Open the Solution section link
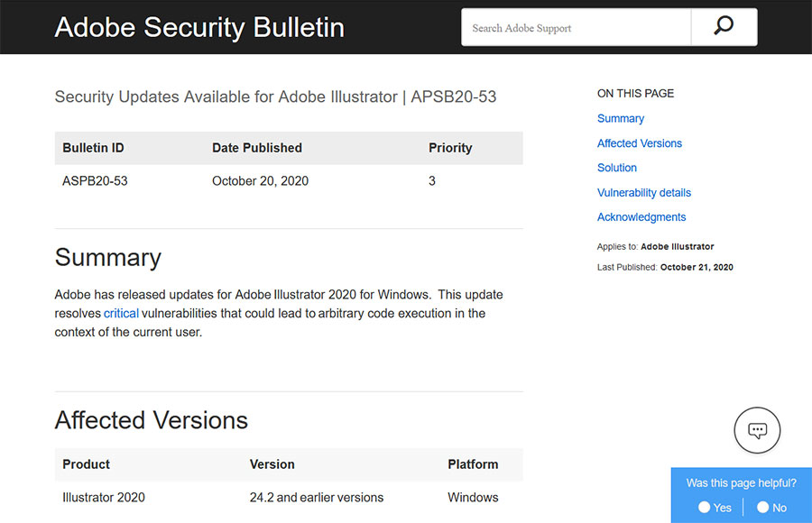The image size is (812, 523). pyautogui.click(x=617, y=168)
